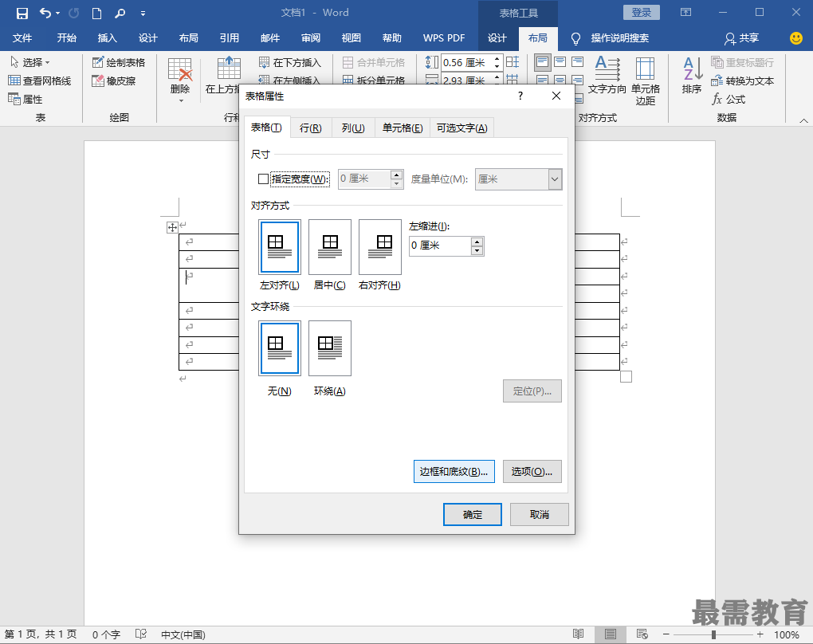Select the 绘制表格 draw table tool
The height and width of the screenshot is (644, 813).
point(119,62)
